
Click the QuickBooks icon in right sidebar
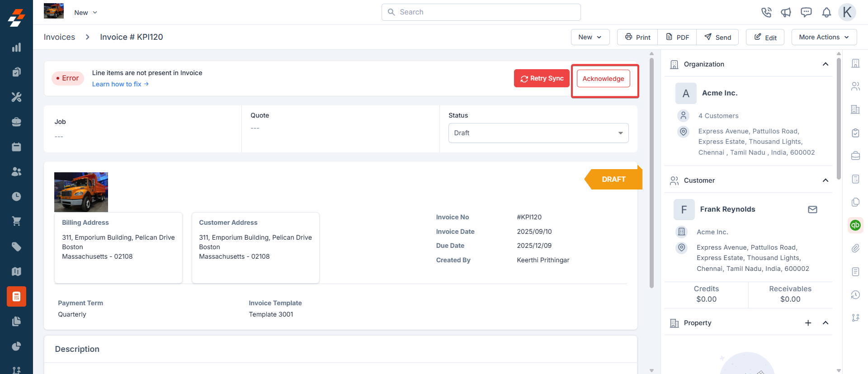855,225
